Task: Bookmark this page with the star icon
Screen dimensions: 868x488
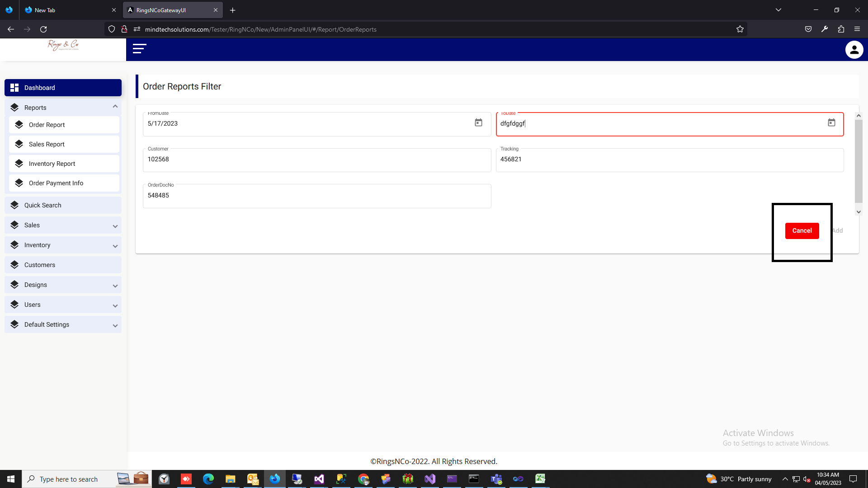Action: click(740, 29)
